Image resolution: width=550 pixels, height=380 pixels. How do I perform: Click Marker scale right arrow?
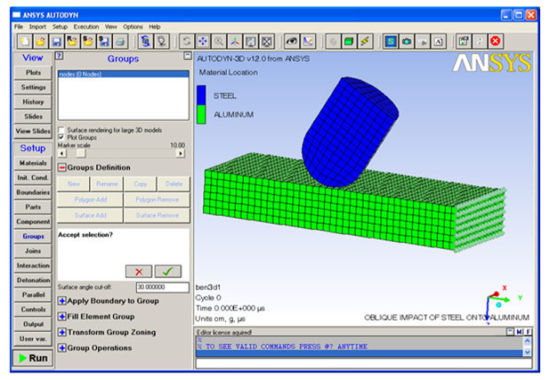(x=180, y=153)
